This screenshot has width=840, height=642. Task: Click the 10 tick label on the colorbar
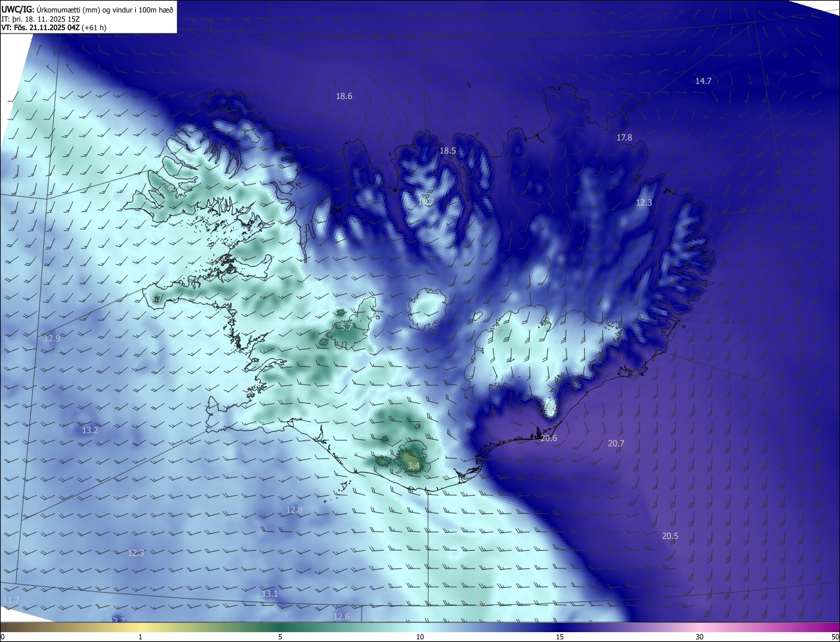pos(420,637)
